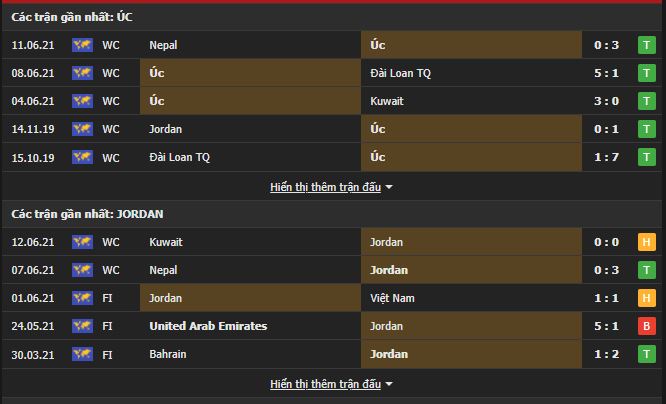Click orange H badge for Kuwait–Jordan draw

coord(646,242)
